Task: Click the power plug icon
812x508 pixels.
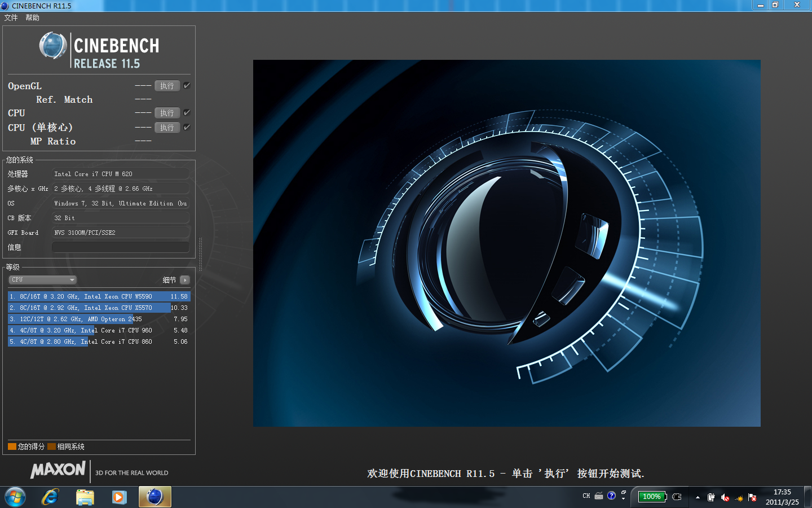Action: (677, 497)
